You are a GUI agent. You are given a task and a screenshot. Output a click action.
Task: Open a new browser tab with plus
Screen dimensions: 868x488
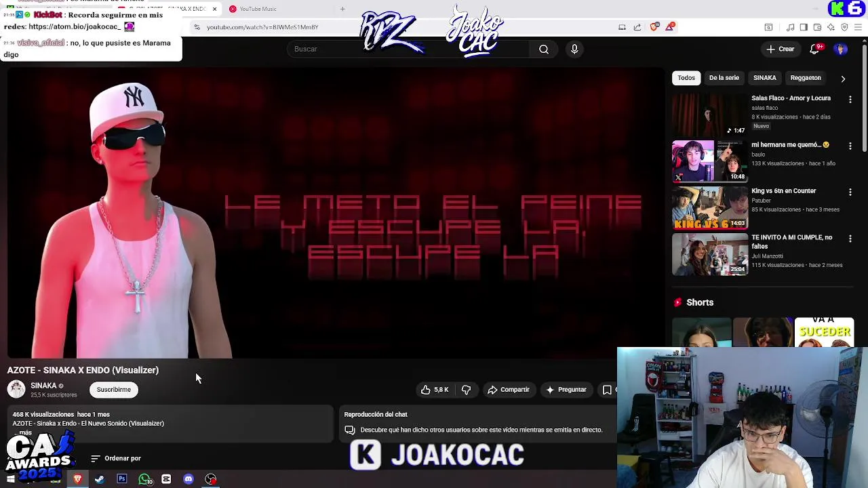point(342,9)
